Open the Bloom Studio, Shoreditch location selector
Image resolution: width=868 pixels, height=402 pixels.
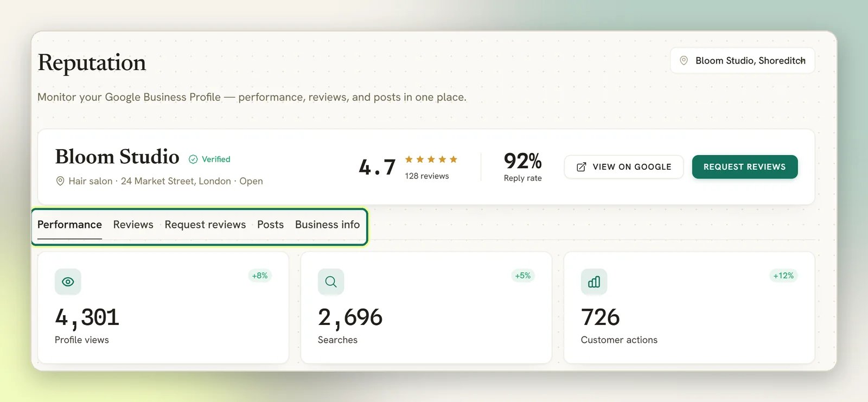coord(742,61)
